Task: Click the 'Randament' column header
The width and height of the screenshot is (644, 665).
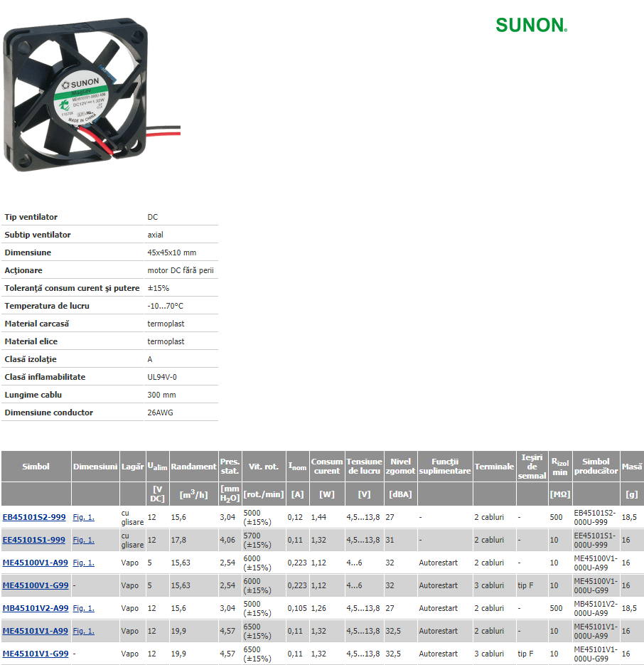Action: click(x=194, y=467)
